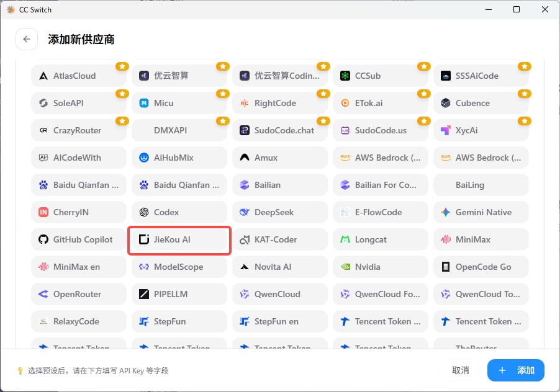Click the 添加新供应商 page heading
The height and width of the screenshot is (392, 560).
point(81,39)
